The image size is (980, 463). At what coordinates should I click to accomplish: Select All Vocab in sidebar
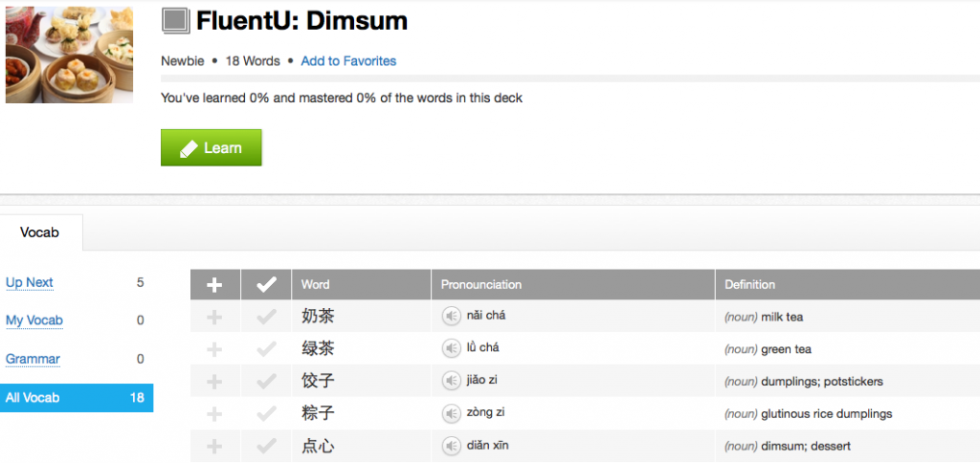pyautogui.click(x=77, y=397)
